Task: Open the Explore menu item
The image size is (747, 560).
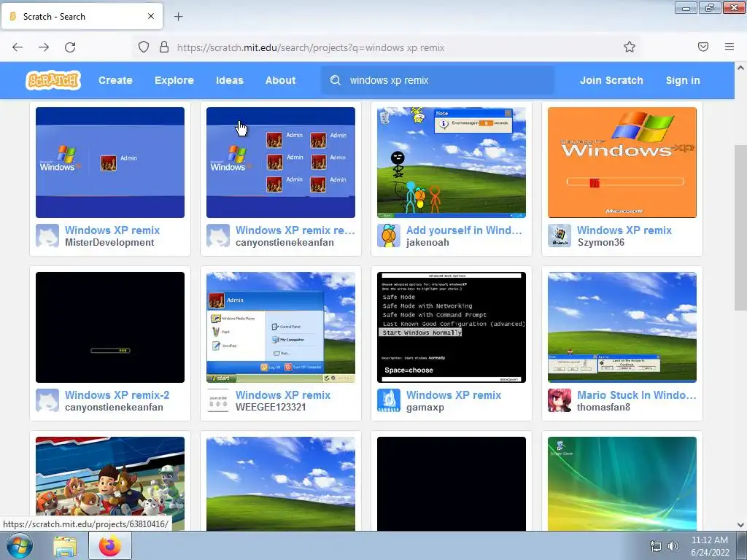Action: click(x=174, y=80)
